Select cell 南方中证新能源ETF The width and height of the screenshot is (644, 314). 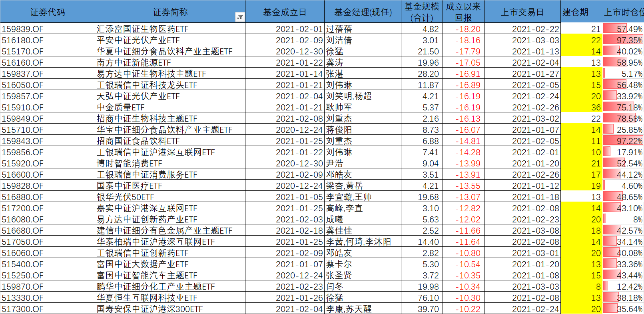pyautogui.click(x=170, y=62)
